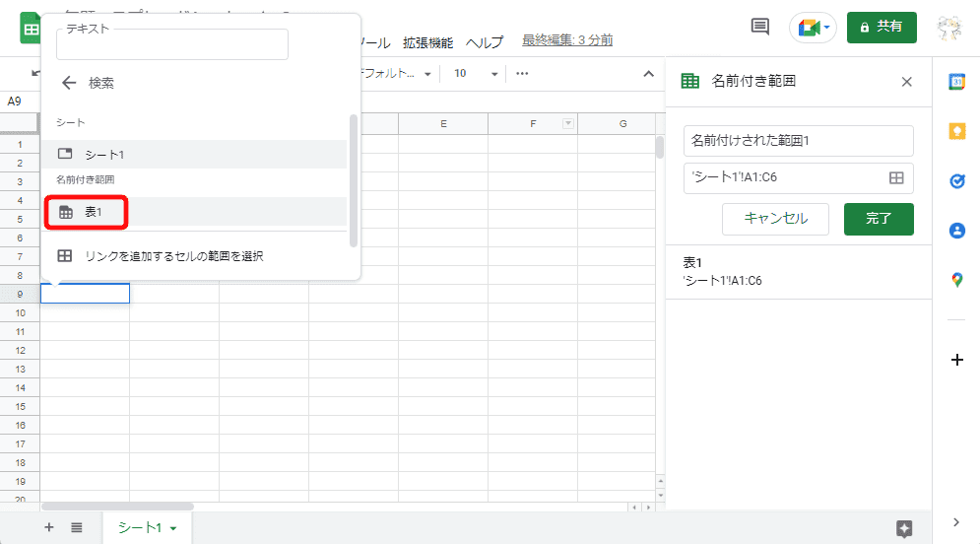
Task: Open the 拡張機能 menu
Action: coord(427,42)
